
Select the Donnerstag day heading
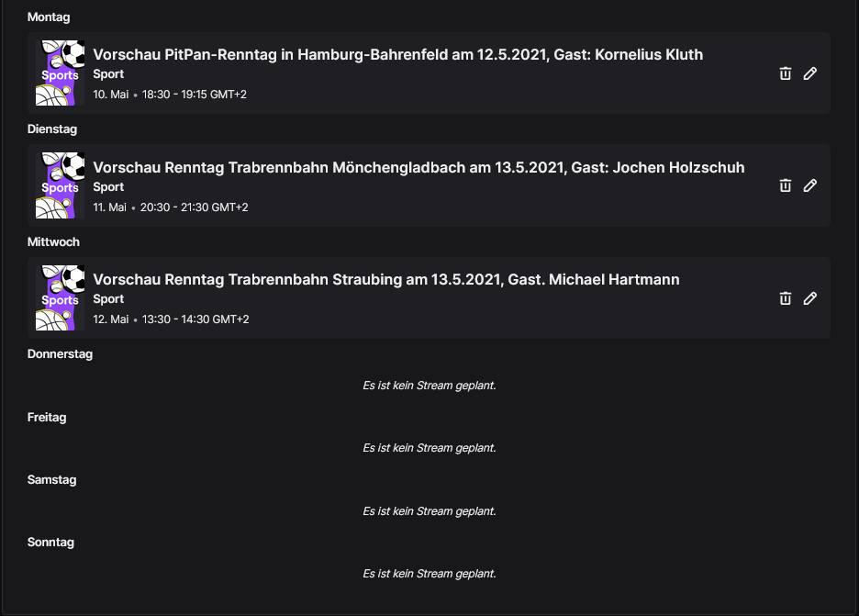click(61, 354)
